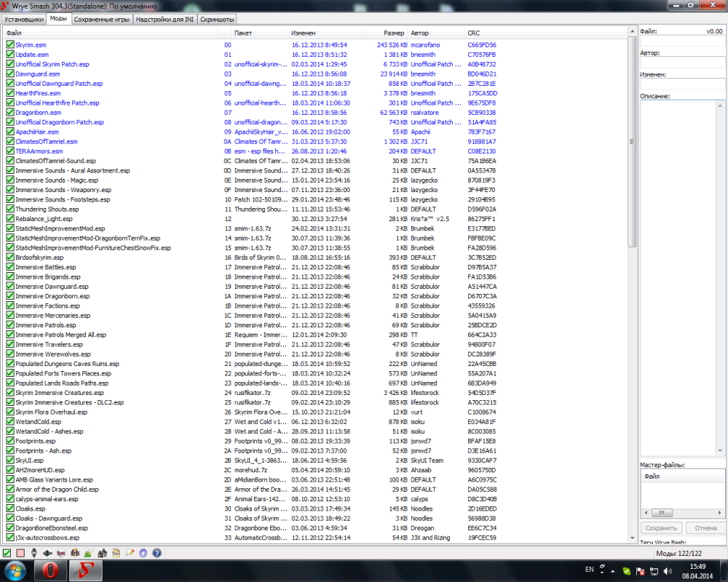Click the network tray icon
Screen dimensions: 728x582
click(654, 571)
